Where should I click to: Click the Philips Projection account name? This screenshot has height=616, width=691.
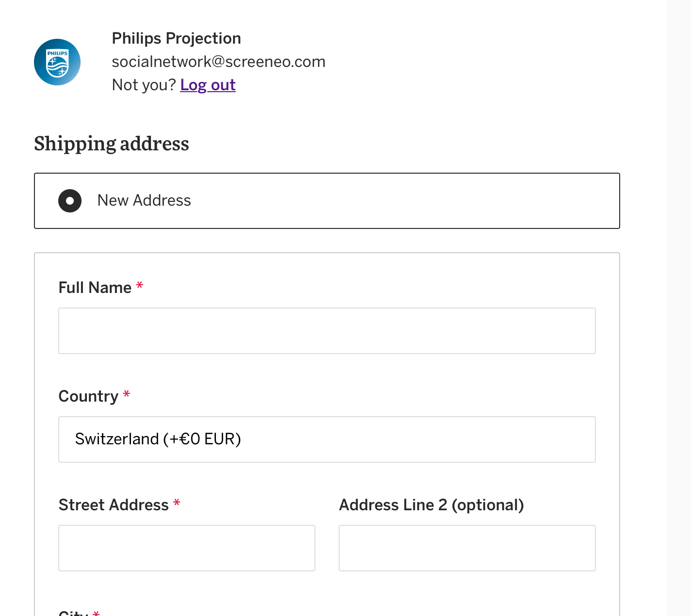click(x=176, y=38)
